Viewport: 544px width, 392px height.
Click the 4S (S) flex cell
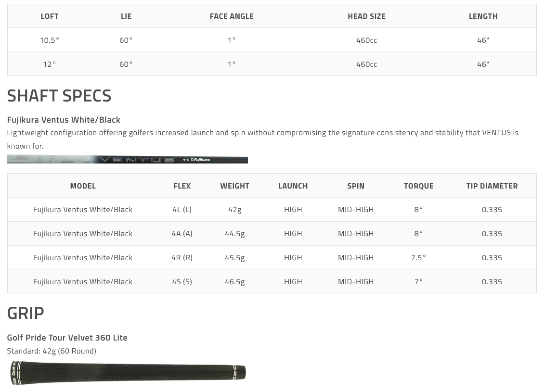click(182, 282)
